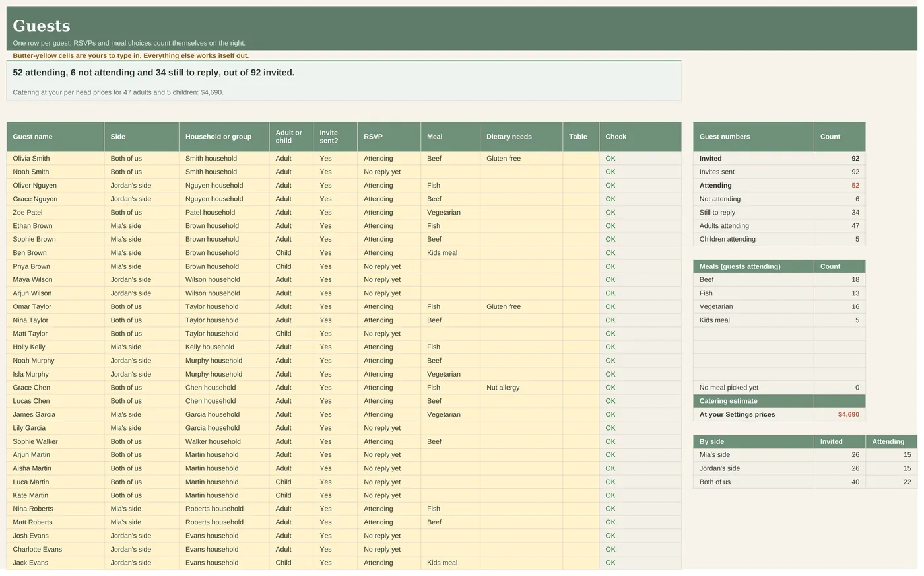Click the $4,690 catering estimate value
Image resolution: width=924 pixels, height=576 pixels.
(840, 415)
